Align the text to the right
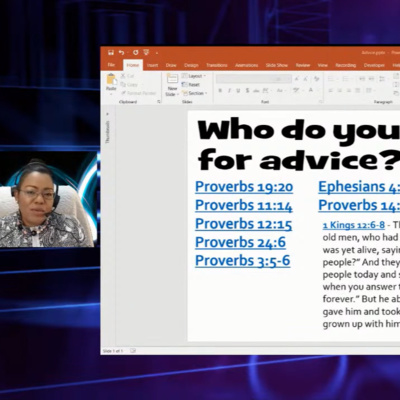This screenshot has width=400, height=400. pyautogui.click(x=349, y=90)
